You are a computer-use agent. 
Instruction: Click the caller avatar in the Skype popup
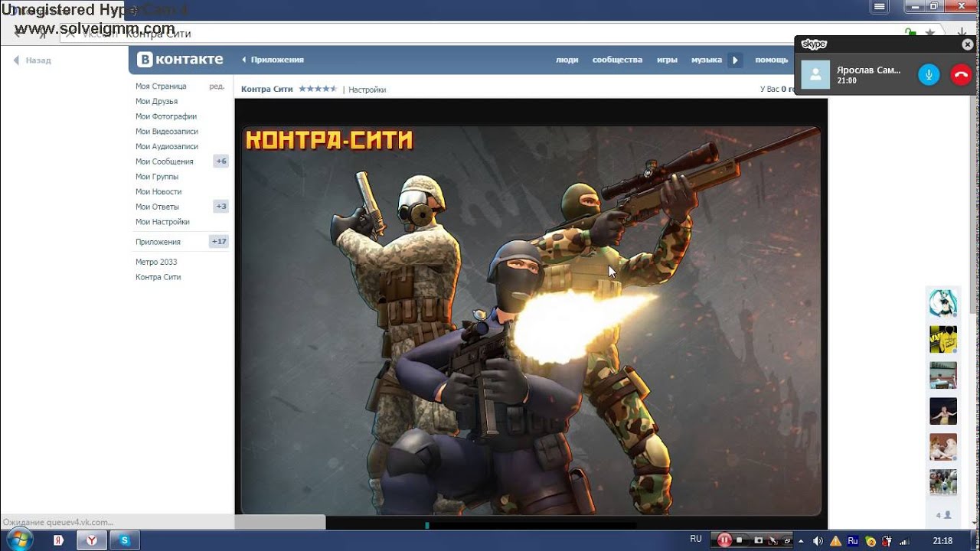click(x=815, y=75)
